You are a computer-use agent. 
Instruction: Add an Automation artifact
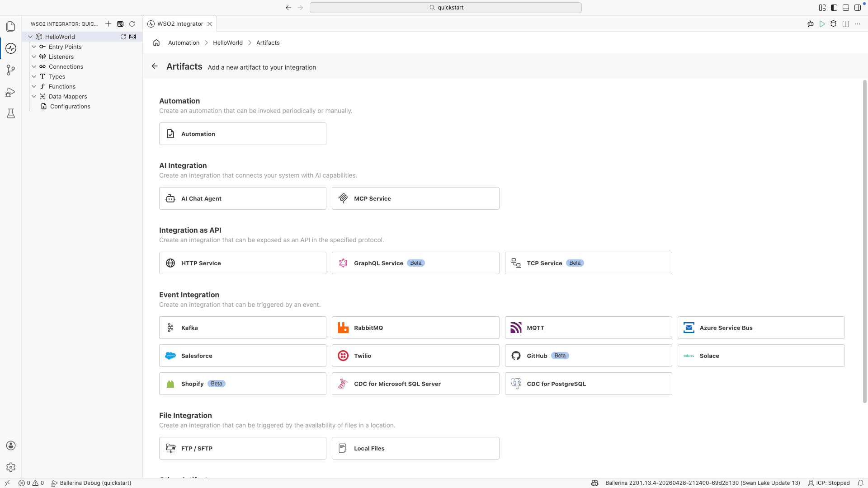(243, 134)
